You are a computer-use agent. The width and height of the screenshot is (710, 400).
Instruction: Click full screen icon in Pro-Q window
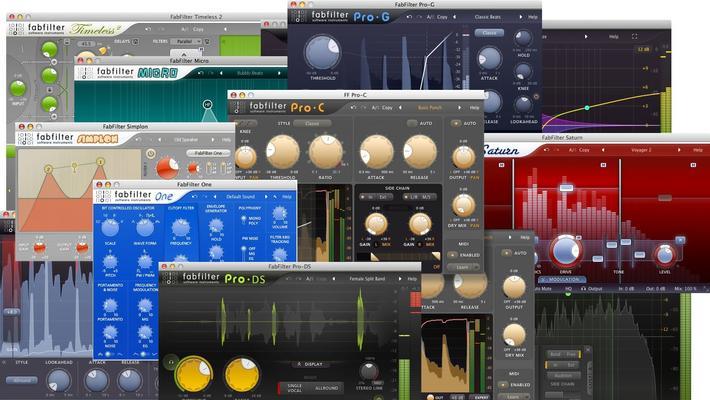point(634,36)
